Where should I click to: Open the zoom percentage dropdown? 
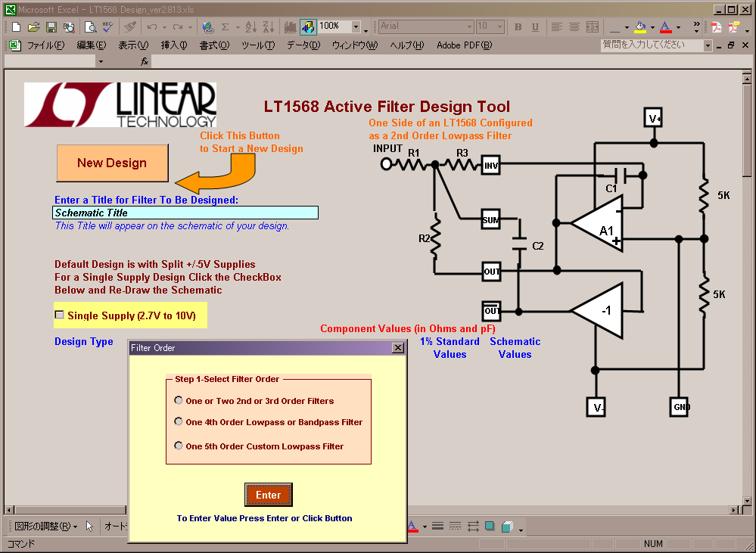pos(356,26)
